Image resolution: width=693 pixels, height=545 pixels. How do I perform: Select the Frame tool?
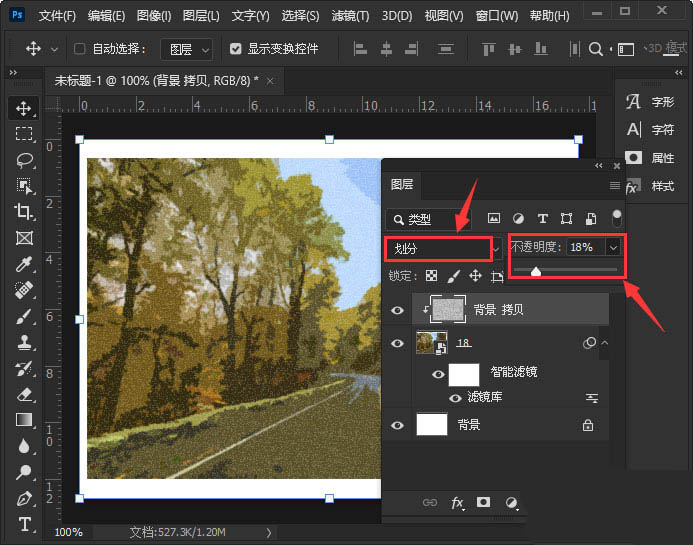(24, 238)
